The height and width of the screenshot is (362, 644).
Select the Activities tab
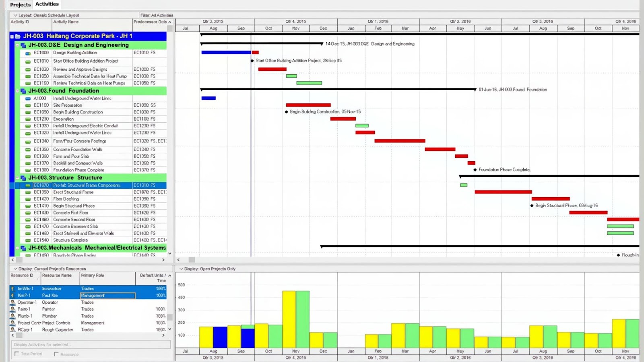(47, 4)
